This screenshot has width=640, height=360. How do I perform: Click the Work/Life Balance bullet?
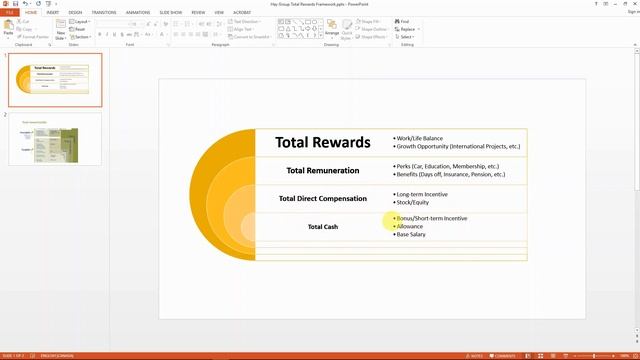(419, 138)
